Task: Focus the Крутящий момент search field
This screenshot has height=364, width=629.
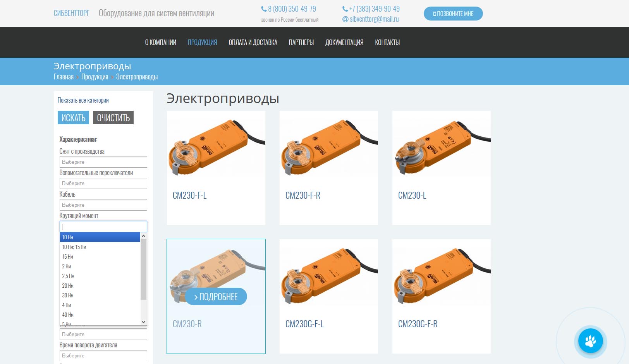Action: [103, 227]
